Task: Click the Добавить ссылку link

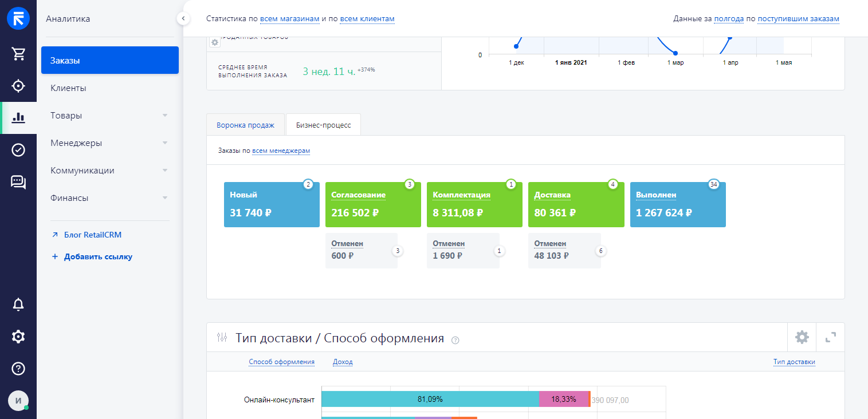Action: coord(97,256)
